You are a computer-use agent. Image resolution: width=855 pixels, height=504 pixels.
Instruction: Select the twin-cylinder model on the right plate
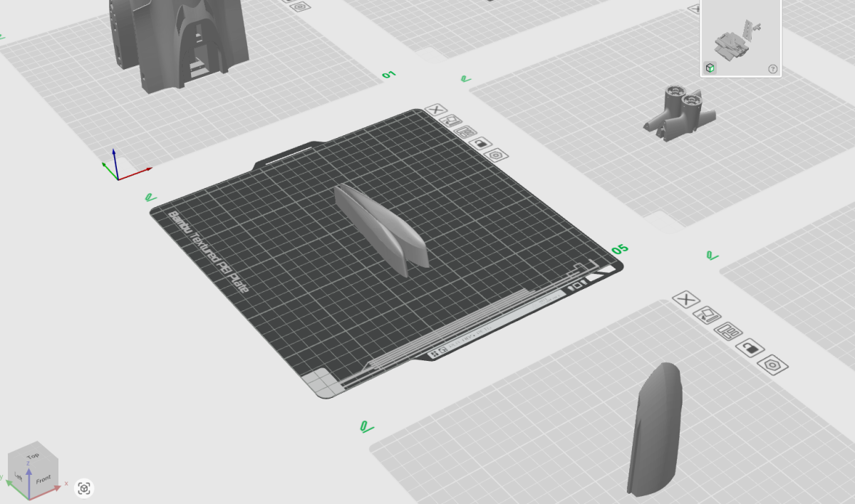click(x=680, y=112)
